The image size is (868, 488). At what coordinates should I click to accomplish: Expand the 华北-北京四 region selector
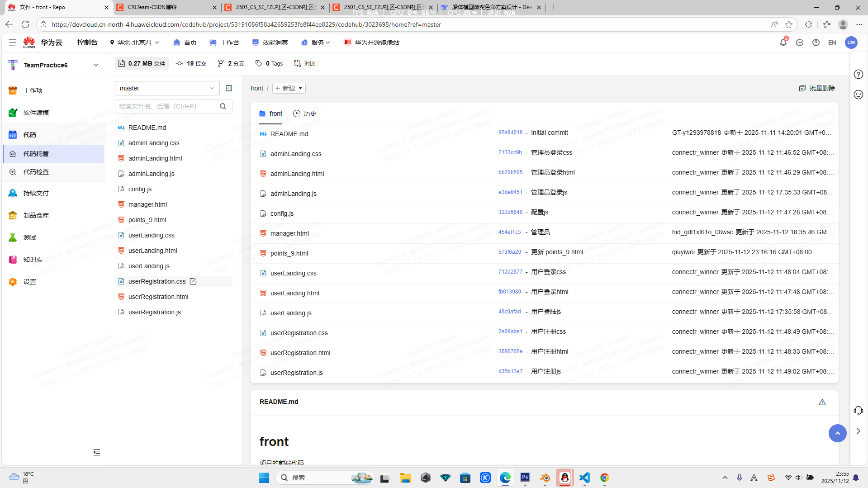134,43
